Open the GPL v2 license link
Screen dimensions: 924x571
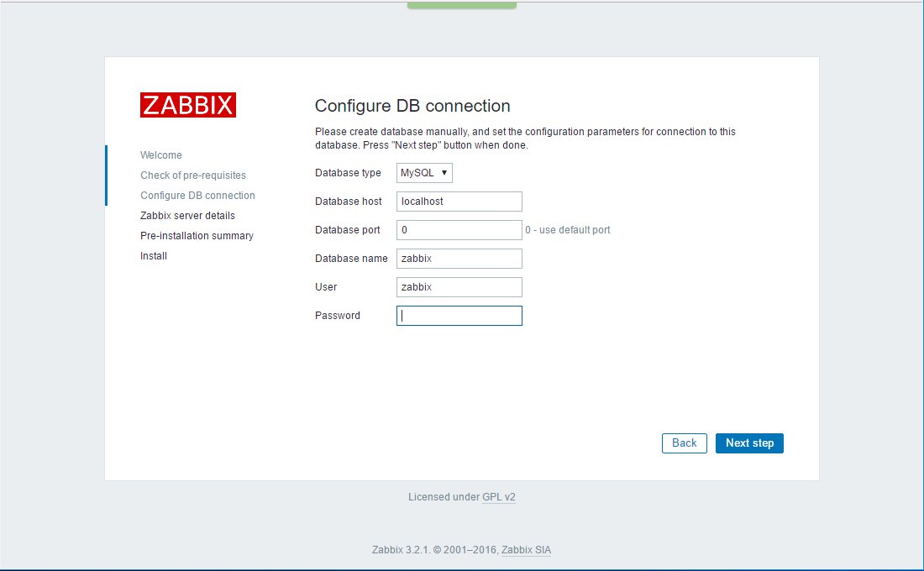pyautogui.click(x=498, y=497)
